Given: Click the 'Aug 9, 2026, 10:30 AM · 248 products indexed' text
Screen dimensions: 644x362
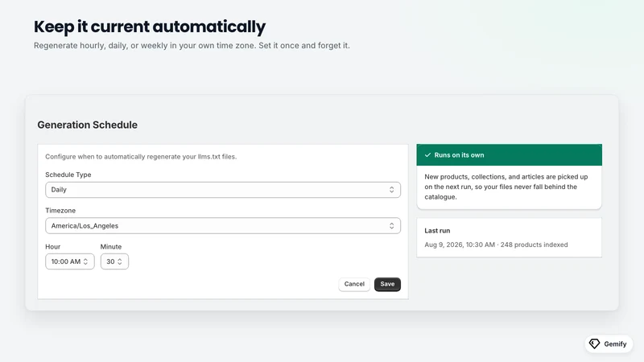Looking at the screenshot, I should pyautogui.click(x=496, y=245).
